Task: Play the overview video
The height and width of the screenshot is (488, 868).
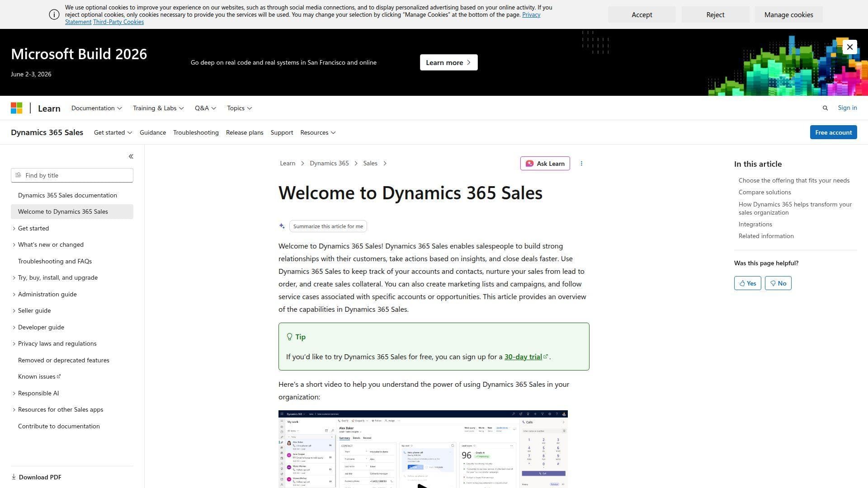Action: pyautogui.click(x=422, y=486)
